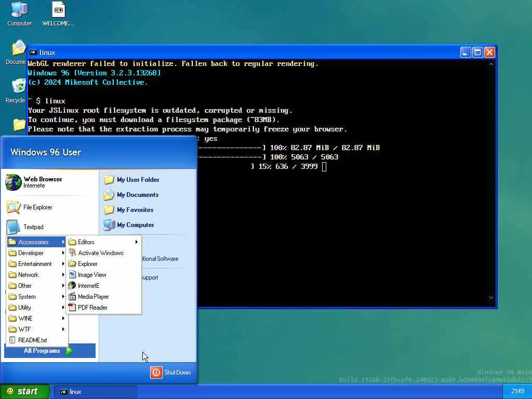Screen dimensions: 532x399
Task: Expand the Developer submenu arrow
Action: coord(63,253)
